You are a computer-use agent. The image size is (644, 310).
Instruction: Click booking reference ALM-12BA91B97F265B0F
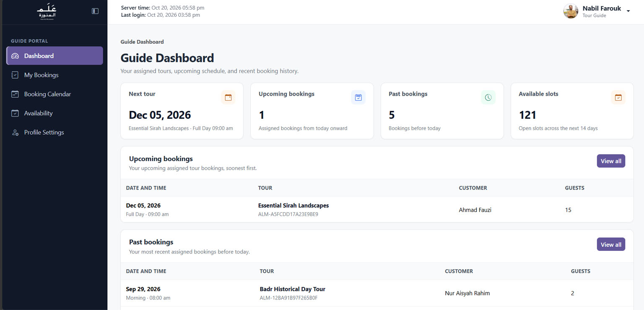289,298
